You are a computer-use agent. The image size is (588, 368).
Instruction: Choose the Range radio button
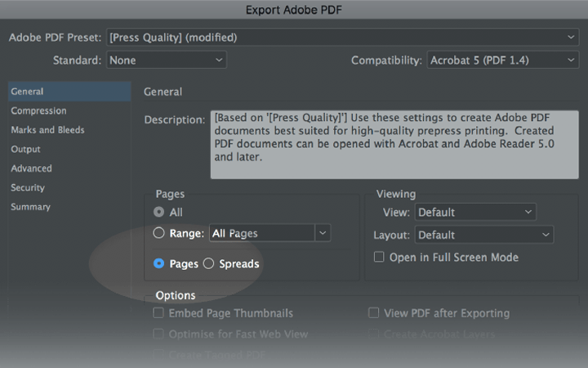[x=159, y=233]
